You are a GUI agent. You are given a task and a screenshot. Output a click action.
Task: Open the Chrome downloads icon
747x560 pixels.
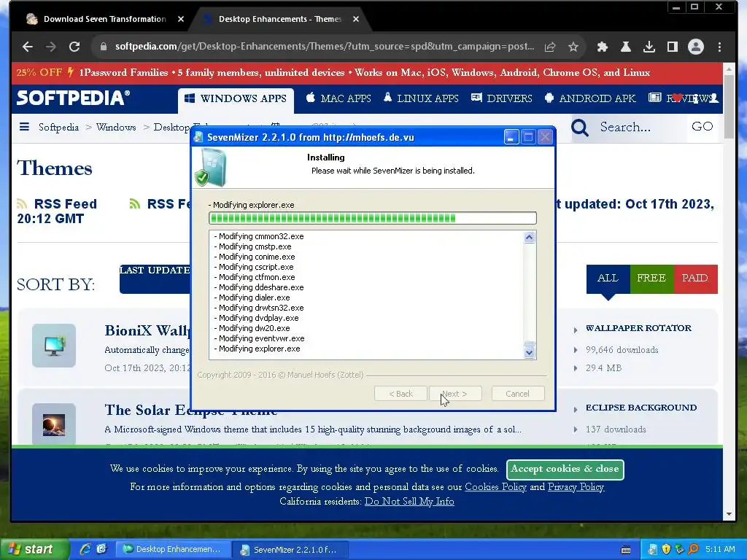click(649, 47)
